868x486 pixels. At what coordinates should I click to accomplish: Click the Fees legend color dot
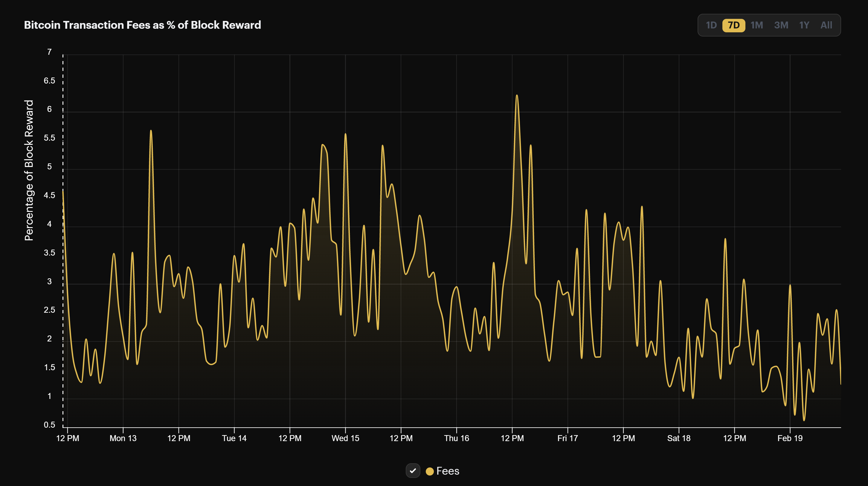click(430, 471)
